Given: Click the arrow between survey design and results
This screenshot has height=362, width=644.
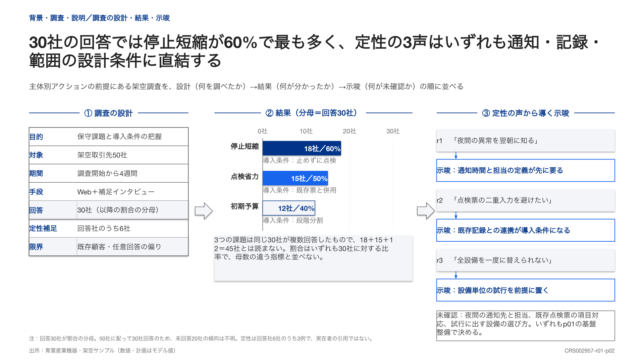Looking at the screenshot, I should (x=204, y=211).
